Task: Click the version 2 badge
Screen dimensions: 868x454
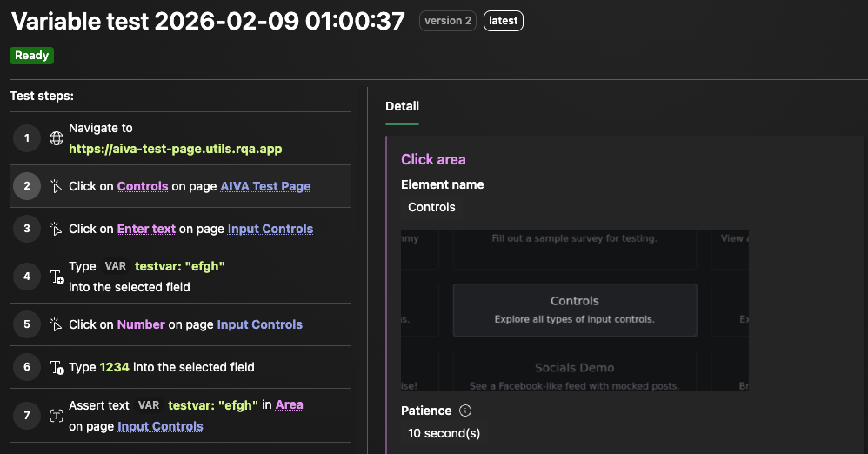Action: [x=448, y=21]
